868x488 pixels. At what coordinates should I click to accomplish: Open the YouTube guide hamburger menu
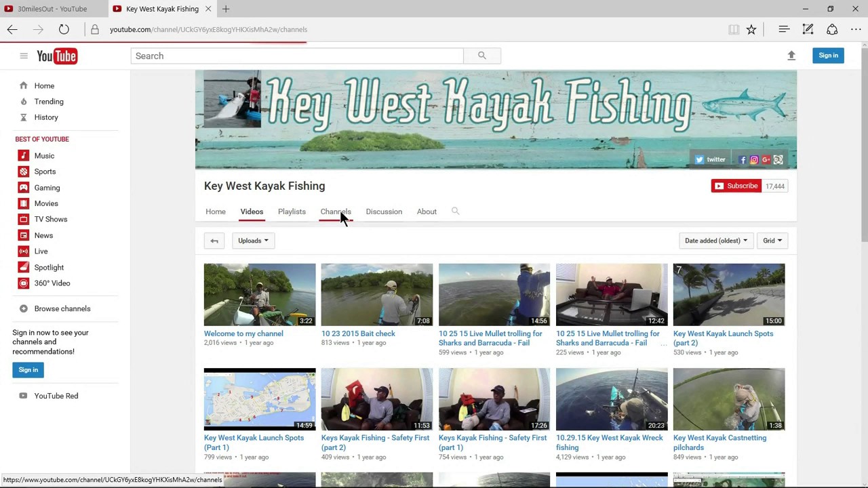click(24, 56)
